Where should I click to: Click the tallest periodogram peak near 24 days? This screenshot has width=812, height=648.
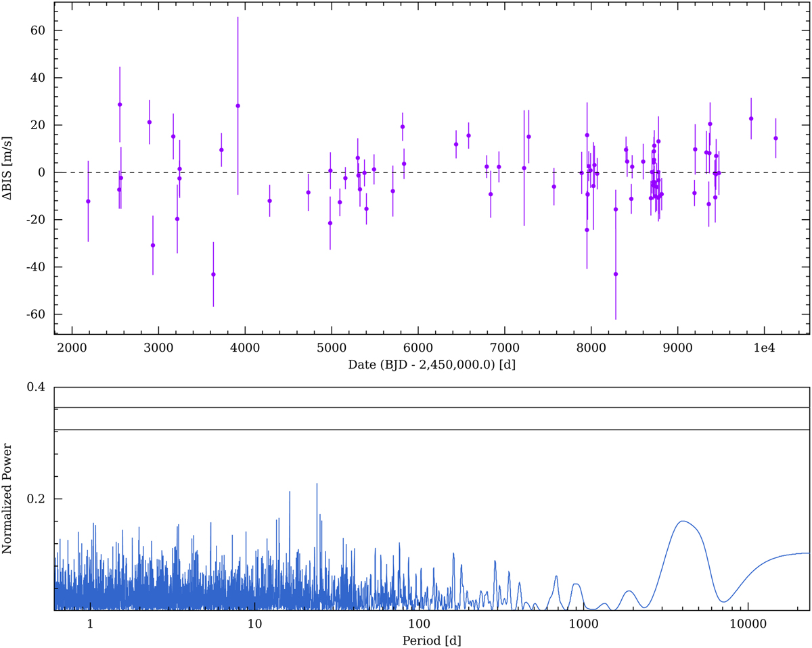coord(316,484)
